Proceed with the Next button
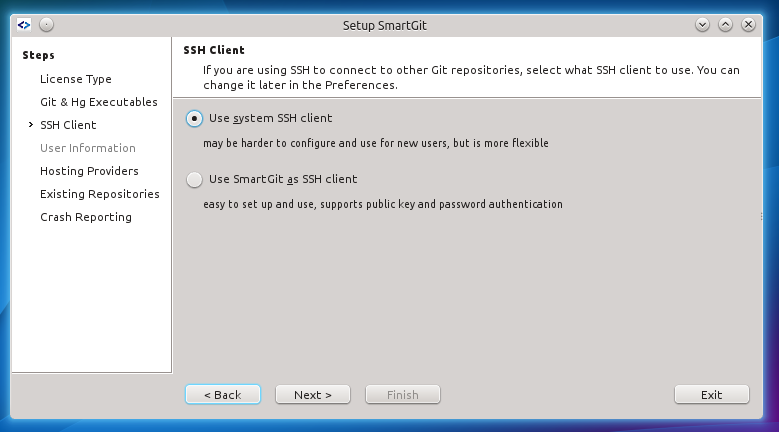779x432 pixels. pyautogui.click(x=312, y=395)
